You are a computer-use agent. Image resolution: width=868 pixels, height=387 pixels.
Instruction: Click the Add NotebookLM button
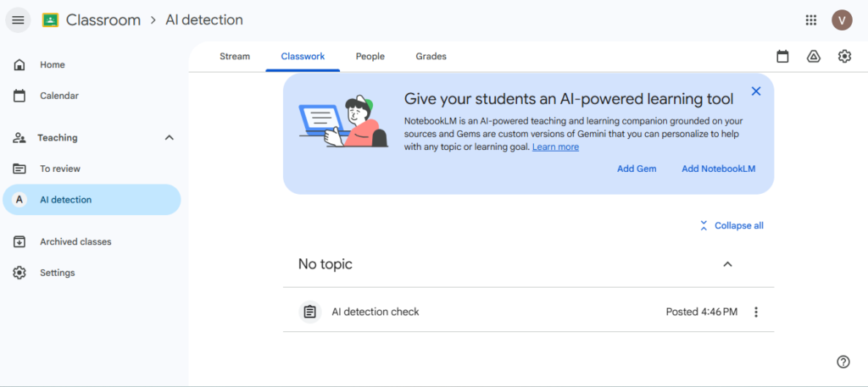(719, 169)
